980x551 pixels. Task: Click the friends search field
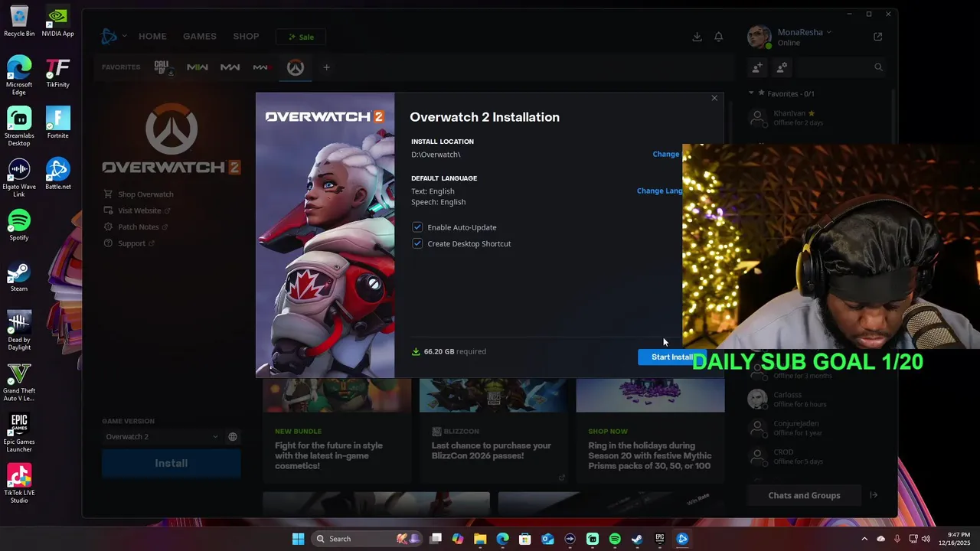841,67
